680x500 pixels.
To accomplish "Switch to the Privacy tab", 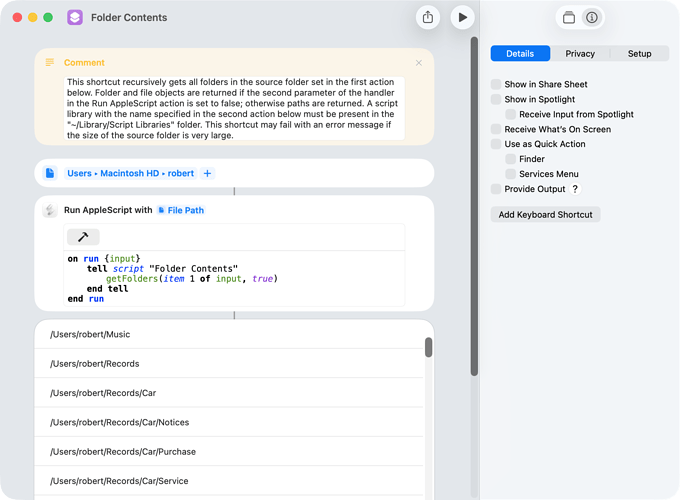I will pyautogui.click(x=580, y=54).
